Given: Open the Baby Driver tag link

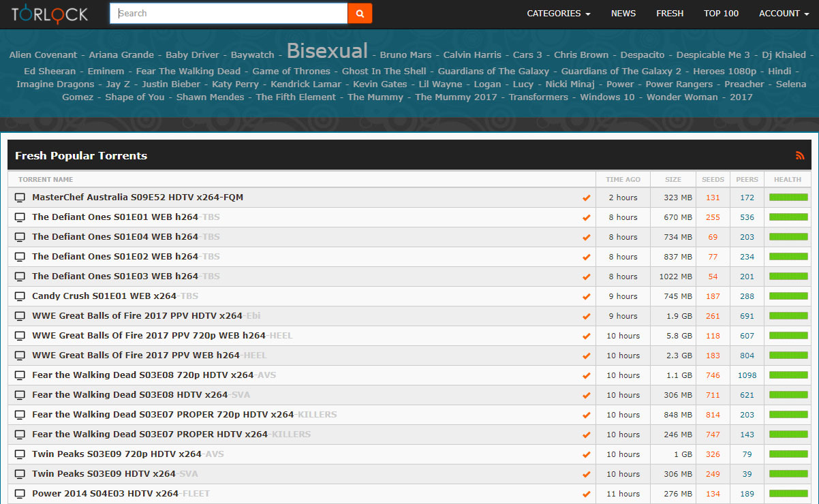Looking at the screenshot, I should pos(192,54).
